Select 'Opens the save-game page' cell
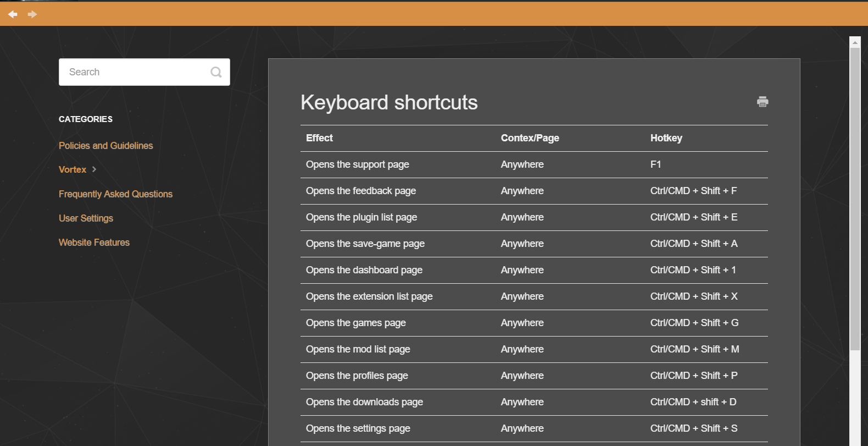 pyautogui.click(x=365, y=244)
